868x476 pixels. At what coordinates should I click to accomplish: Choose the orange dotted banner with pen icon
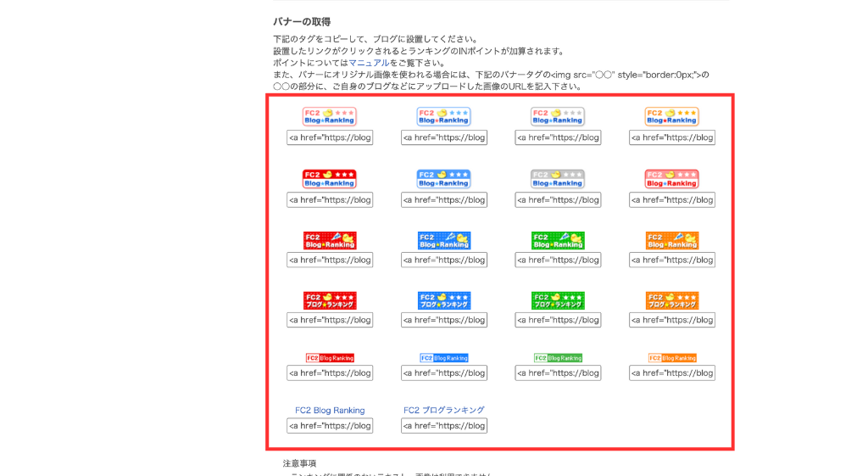click(x=672, y=240)
